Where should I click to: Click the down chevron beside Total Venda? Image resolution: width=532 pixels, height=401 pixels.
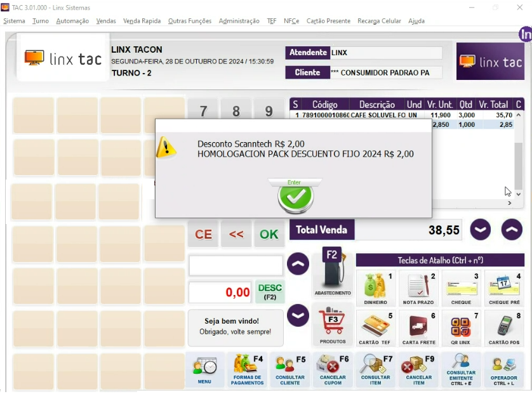tap(481, 230)
